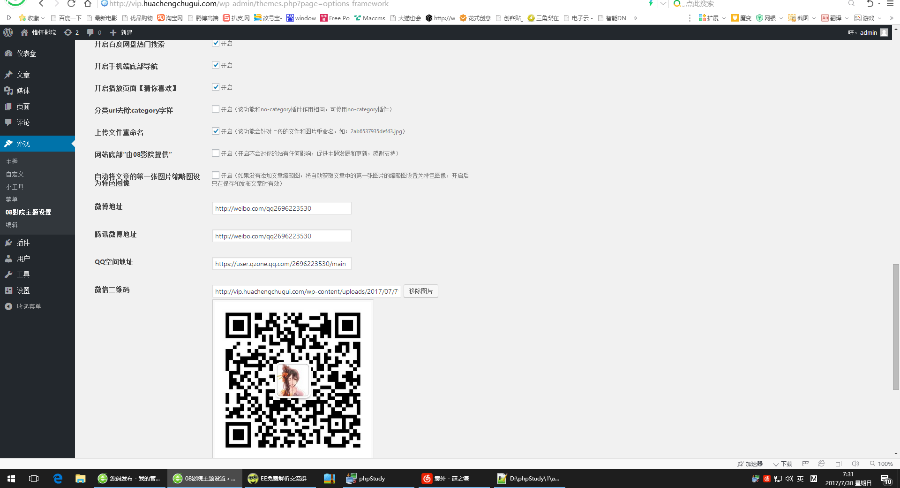Viewport: 900px width, 488px height.
Task: Toggle 开启播放页面【猜你喜欢】 checkbox
Action: [216, 87]
